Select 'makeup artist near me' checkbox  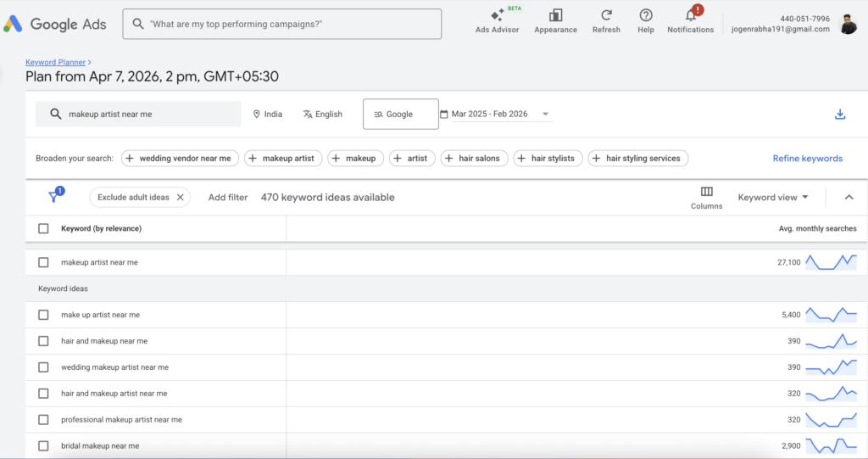pyautogui.click(x=43, y=262)
